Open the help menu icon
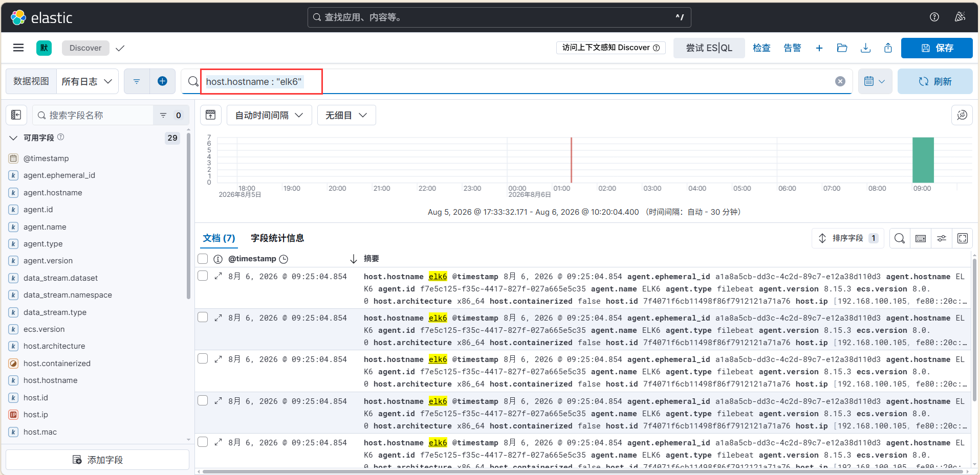The height and width of the screenshot is (475, 980). pyautogui.click(x=934, y=17)
